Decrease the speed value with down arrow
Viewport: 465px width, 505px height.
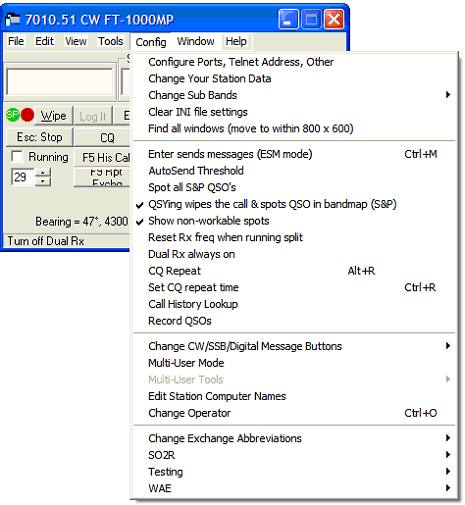tap(43, 181)
